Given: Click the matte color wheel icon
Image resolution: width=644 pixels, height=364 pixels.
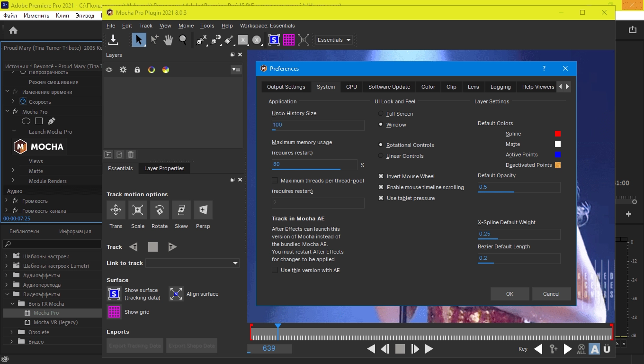Looking at the screenshot, I should pos(166,70).
